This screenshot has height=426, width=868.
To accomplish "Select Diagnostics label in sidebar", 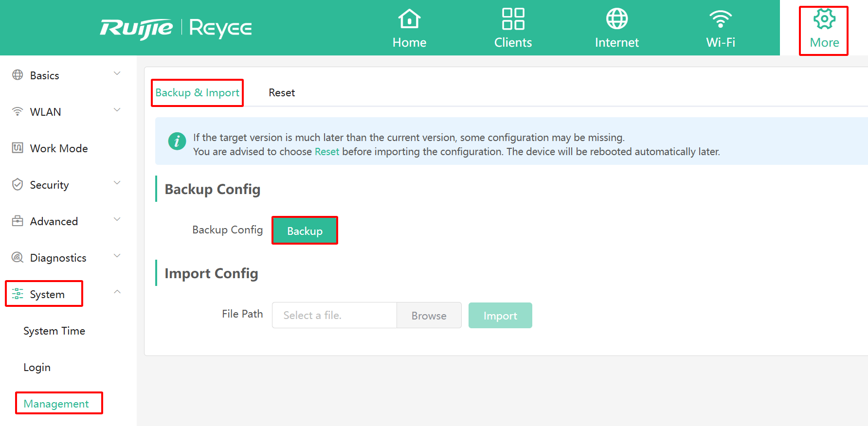I will coord(58,258).
